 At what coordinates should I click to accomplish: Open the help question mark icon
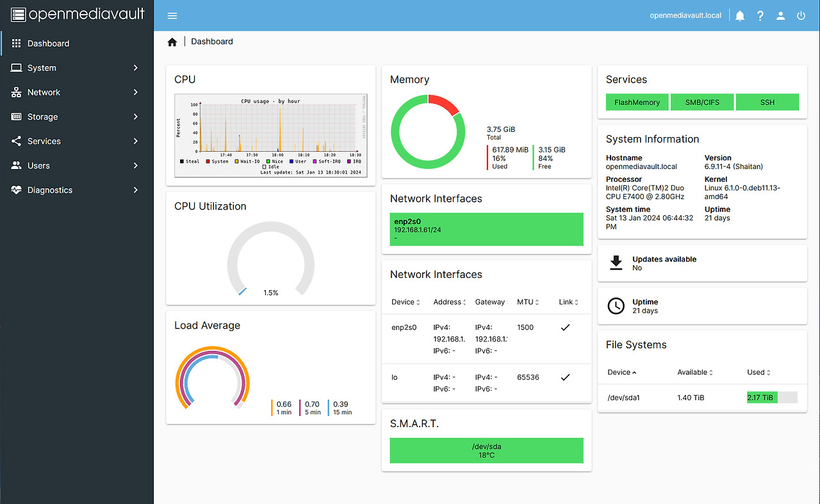tap(760, 16)
